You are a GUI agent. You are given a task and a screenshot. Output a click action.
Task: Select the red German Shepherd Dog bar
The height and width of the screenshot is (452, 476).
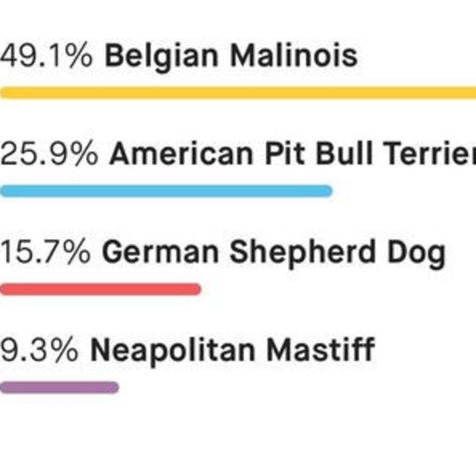pos(100,289)
